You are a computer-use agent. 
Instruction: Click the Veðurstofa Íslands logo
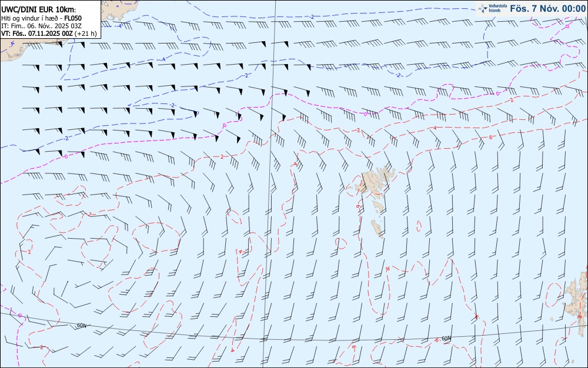493,8
